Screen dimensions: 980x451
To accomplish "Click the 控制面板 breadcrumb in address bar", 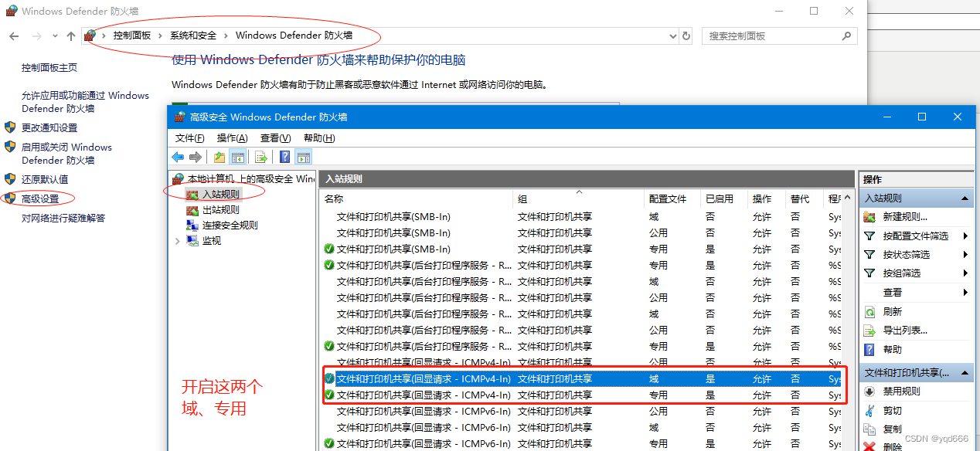I will [x=131, y=36].
